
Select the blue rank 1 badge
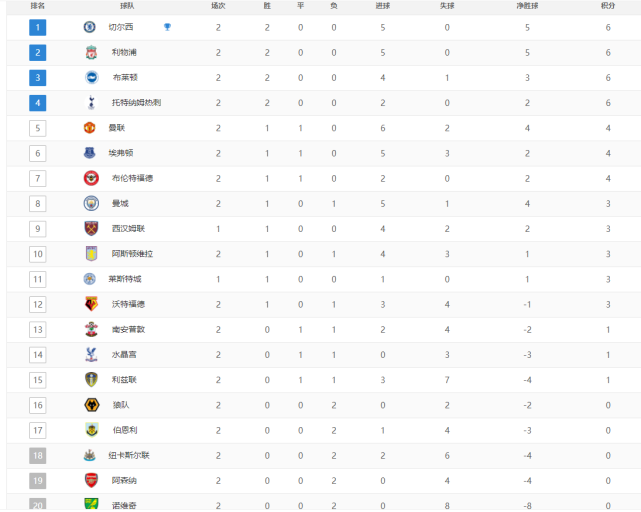coord(38,27)
